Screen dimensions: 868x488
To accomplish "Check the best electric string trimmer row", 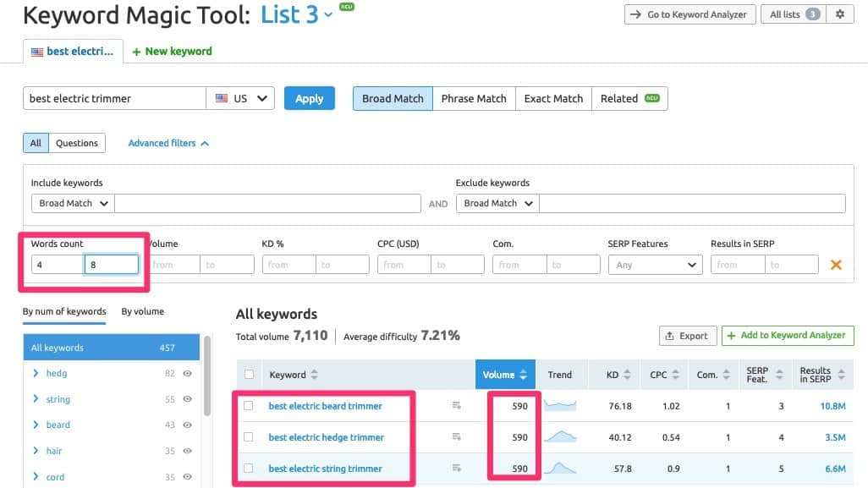I will point(249,468).
